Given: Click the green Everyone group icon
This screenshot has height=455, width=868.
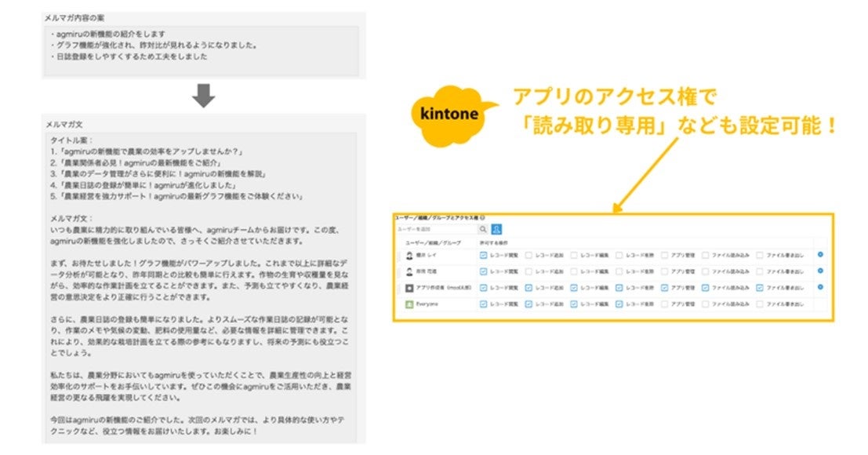Looking at the screenshot, I should point(409,304).
